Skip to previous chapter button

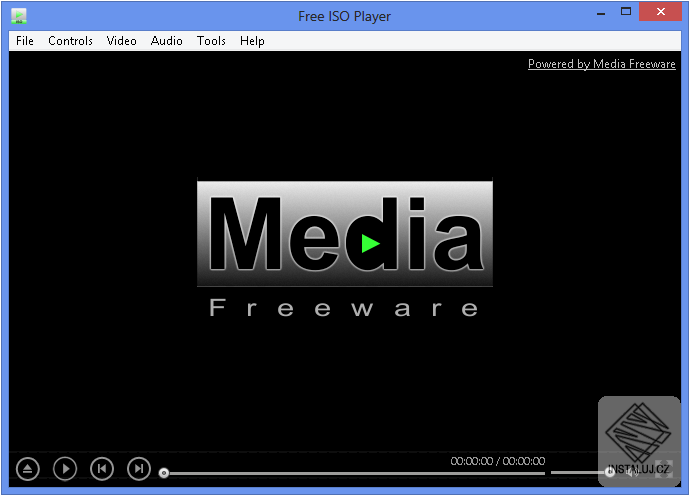(102, 469)
